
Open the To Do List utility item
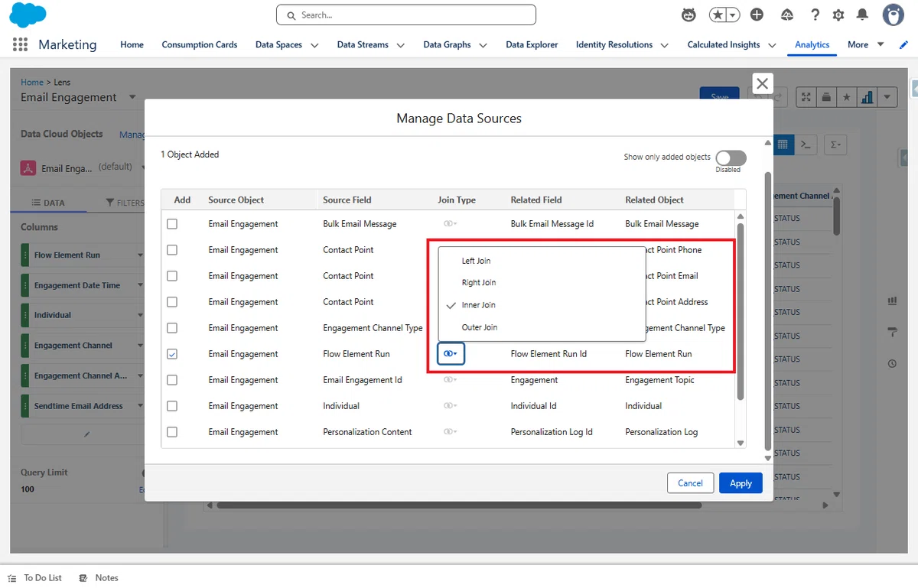click(35, 578)
